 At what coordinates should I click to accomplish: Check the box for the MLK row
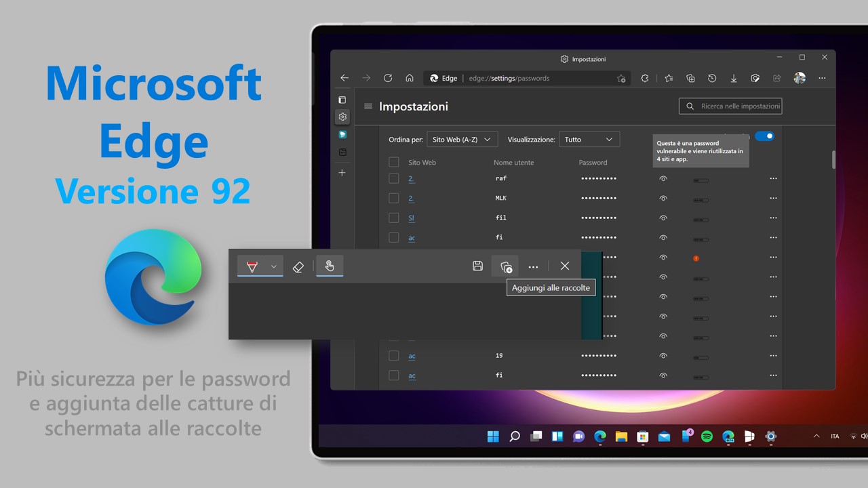[394, 198]
